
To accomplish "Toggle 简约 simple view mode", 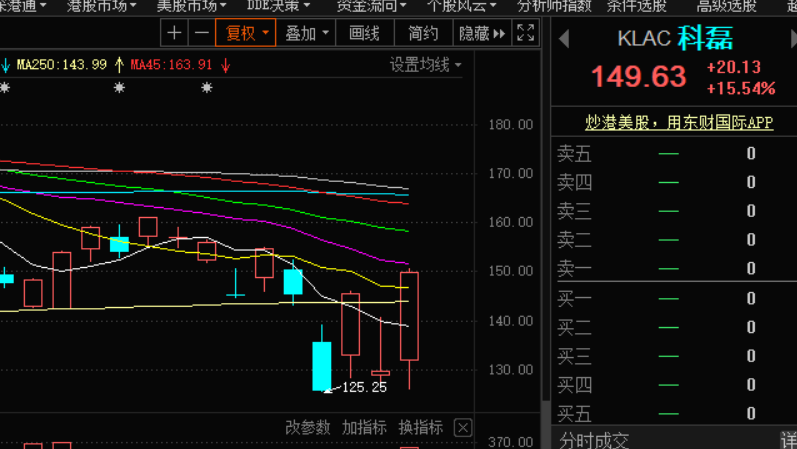I will [423, 33].
